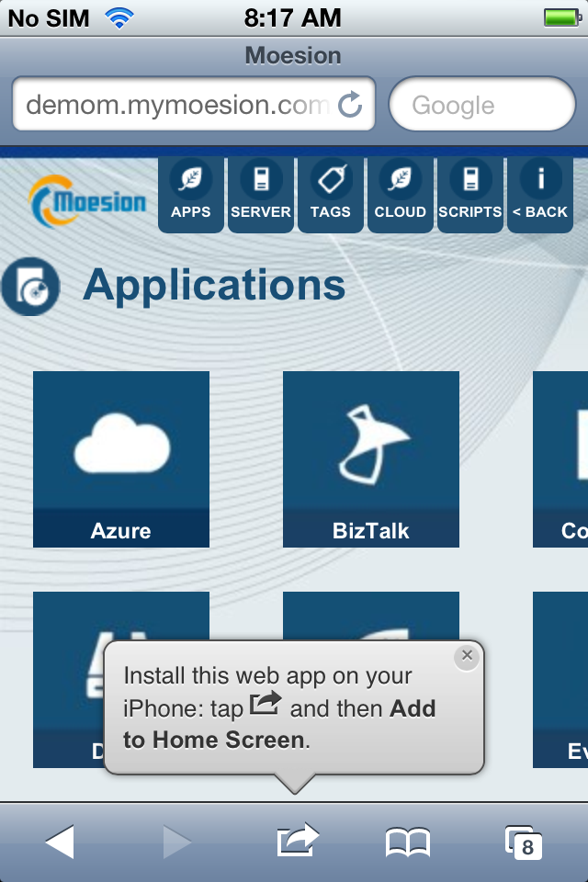Click the Applications heading text
588x882 pixels.
tap(214, 287)
